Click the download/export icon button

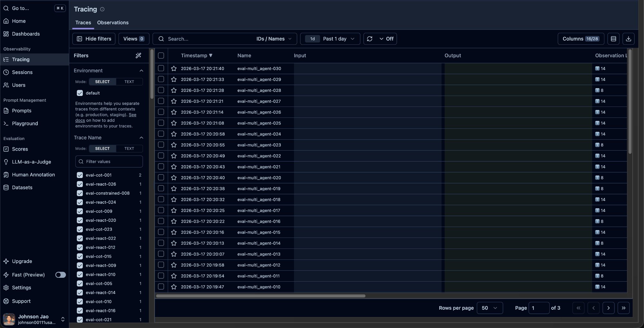tap(628, 39)
